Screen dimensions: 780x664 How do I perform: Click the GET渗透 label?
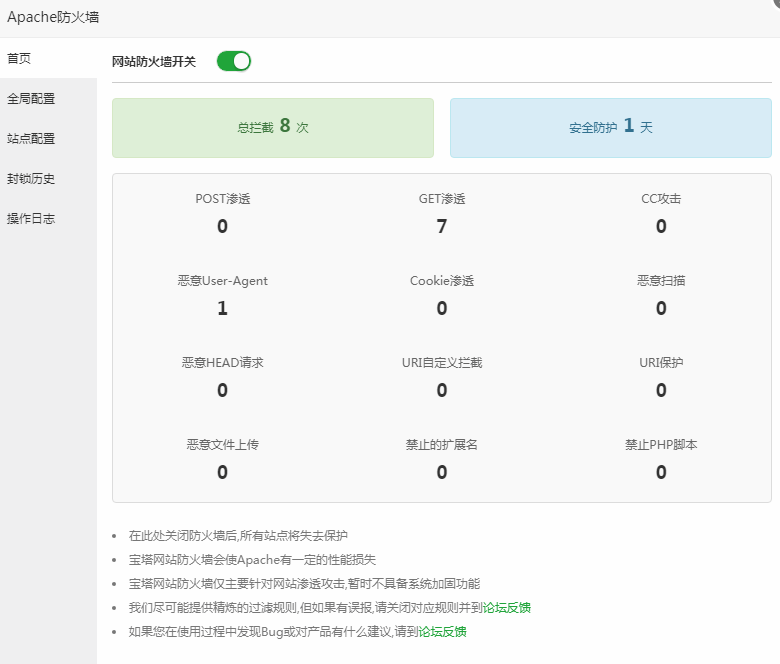point(442,198)
